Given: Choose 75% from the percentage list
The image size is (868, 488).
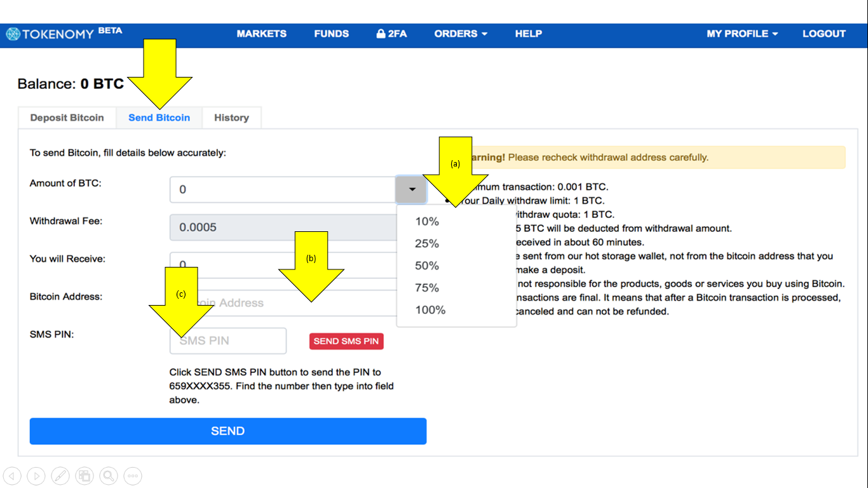Looking at the screenshot, I should 427,288.
